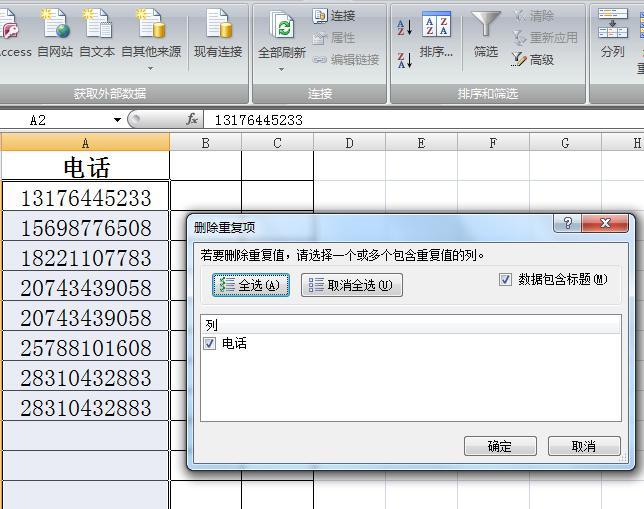644x509 pixels.
Task: Select cell containing 13176445233
Action: click(x=85, y=196)
